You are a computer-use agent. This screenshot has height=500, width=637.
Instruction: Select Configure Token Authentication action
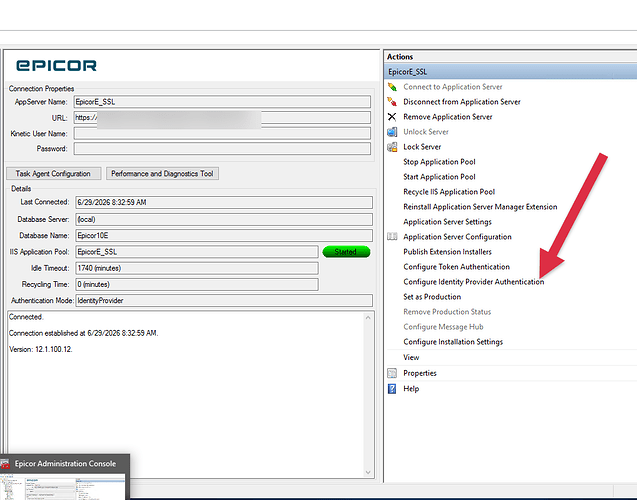click(456, 267)
